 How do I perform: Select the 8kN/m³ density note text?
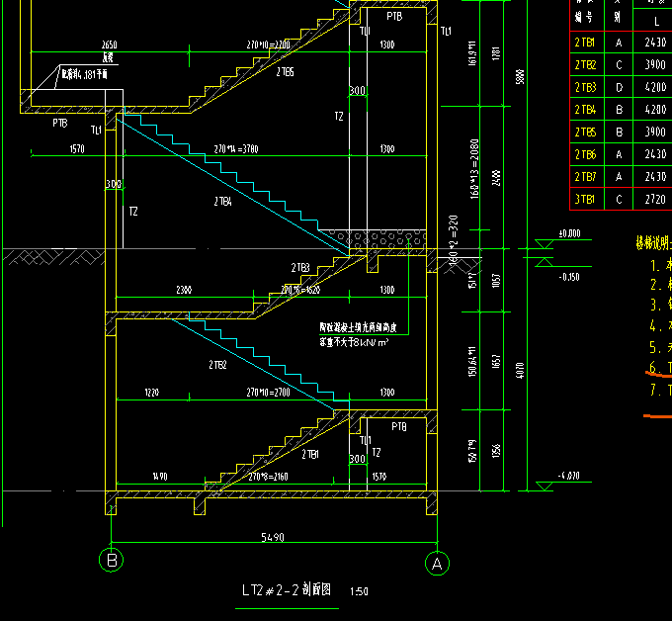[354, 342]
